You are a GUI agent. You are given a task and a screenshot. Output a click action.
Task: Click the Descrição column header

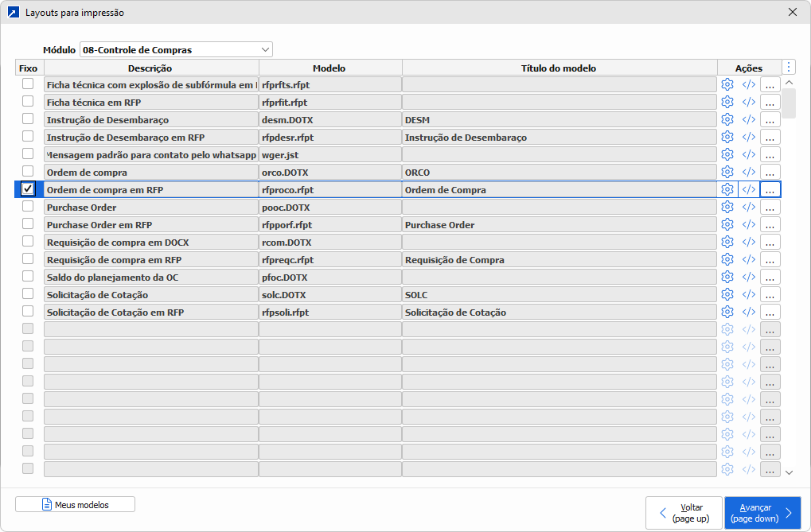[x=150, y=68]
